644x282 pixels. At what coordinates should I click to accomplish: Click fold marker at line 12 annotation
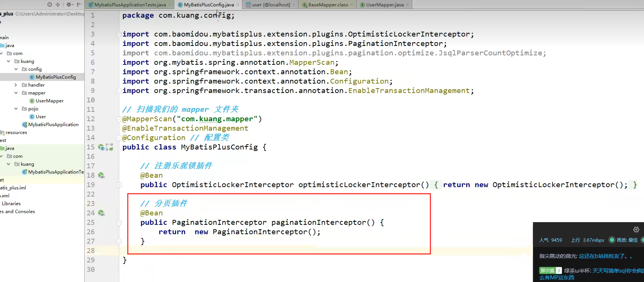119,119
